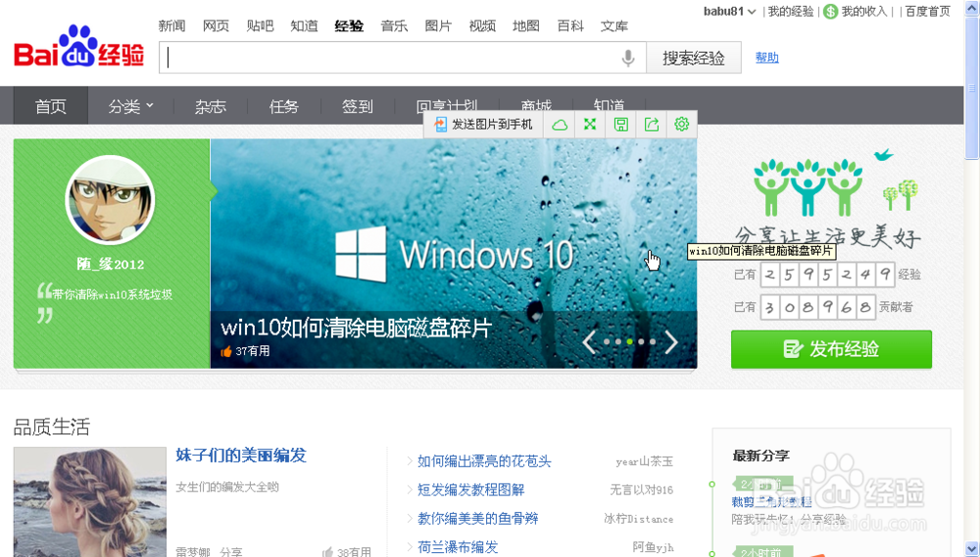Switch to 知道 search category

[305, 25]
